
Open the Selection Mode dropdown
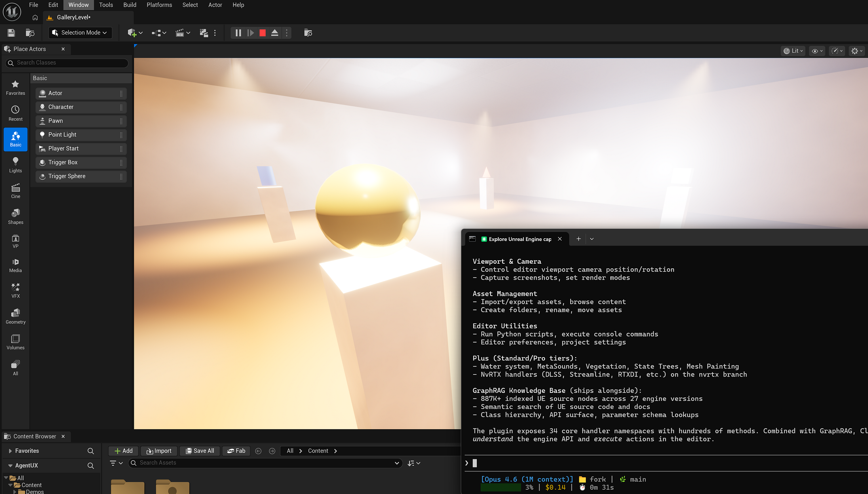[x=80, y=33]
